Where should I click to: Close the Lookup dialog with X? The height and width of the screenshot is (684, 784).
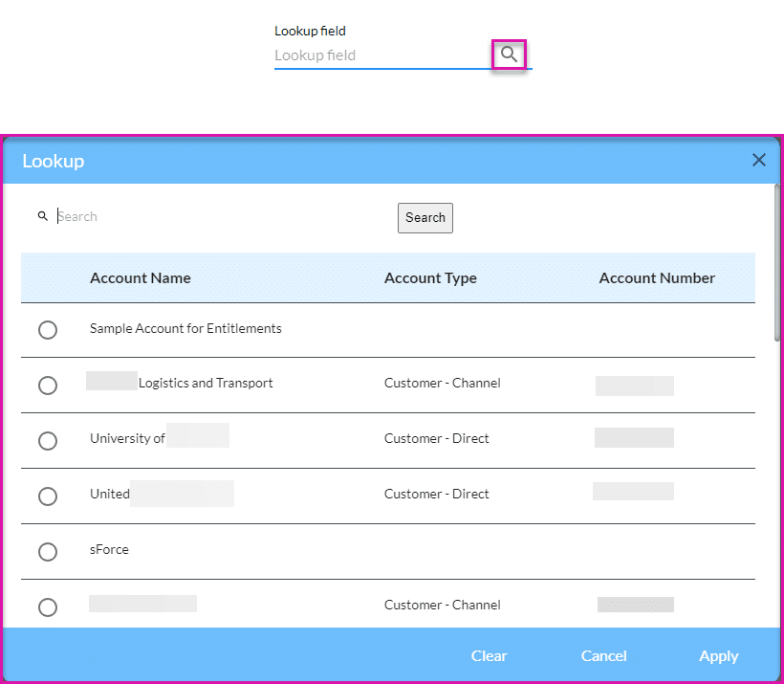point(758,161)
